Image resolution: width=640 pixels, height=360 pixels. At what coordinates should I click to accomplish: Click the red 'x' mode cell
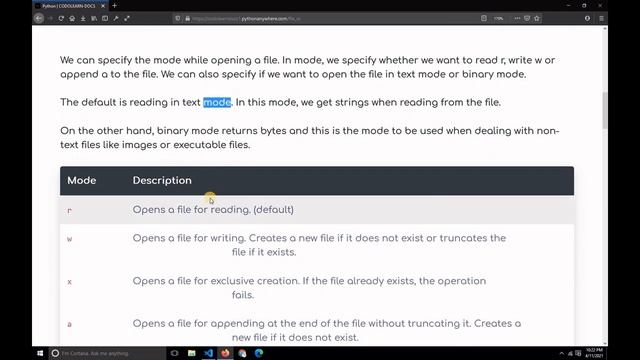tap(69, 282)
